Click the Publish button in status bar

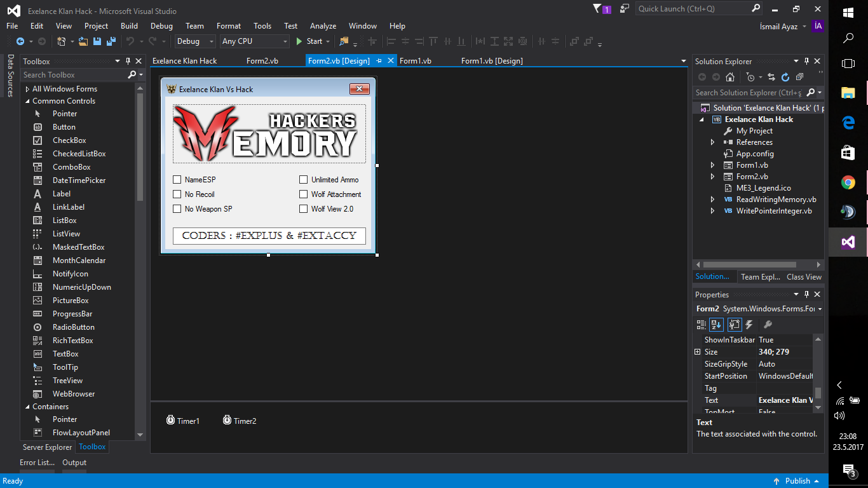pos(797,481)
